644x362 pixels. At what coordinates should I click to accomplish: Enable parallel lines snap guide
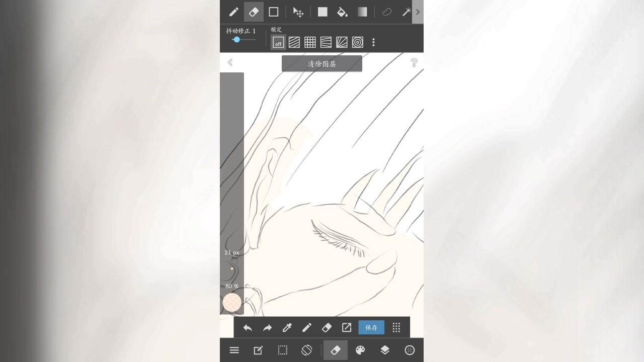coord(294,42)
